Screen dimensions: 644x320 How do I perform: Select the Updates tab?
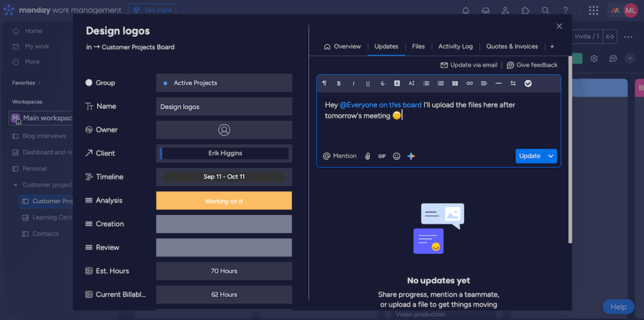tap(386, 47)
